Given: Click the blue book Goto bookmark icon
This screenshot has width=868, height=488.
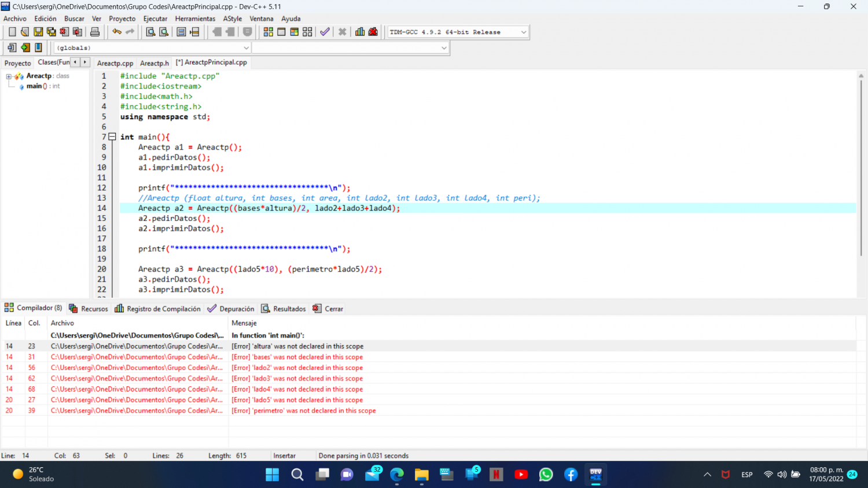Looking at the screenshot, I should [38, 47].
